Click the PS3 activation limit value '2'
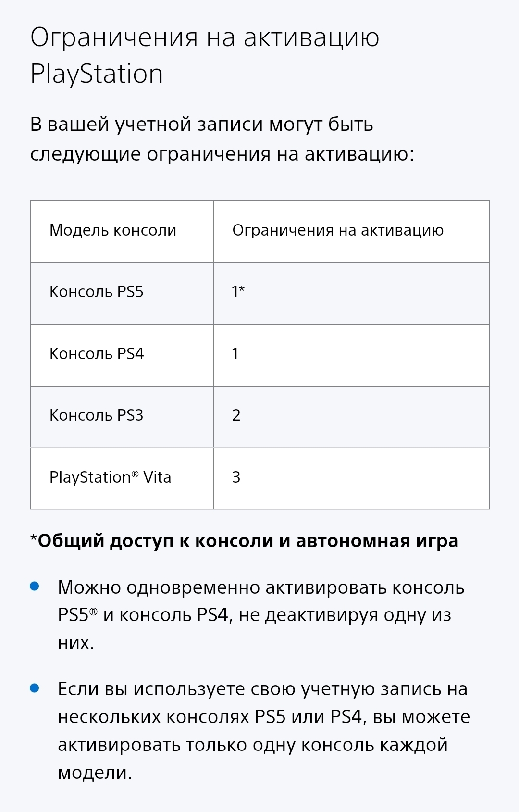The image size is (519, 812). 236,415
